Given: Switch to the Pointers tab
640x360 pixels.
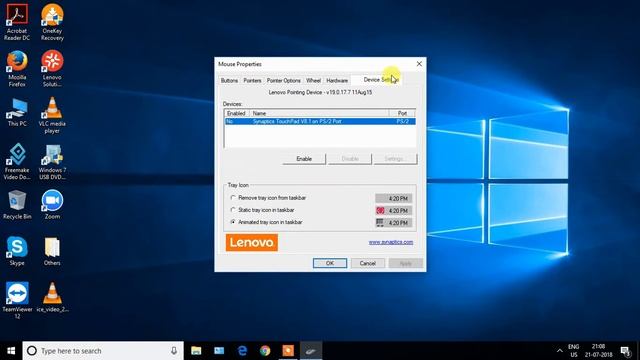Looking at the screenshot, I should coord(252,80).
